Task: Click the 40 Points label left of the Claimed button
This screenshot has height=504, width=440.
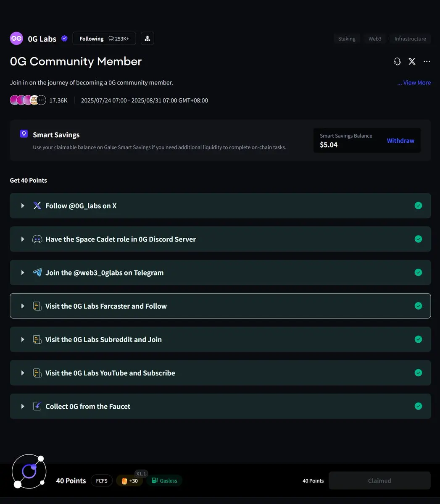Action: 313,481
